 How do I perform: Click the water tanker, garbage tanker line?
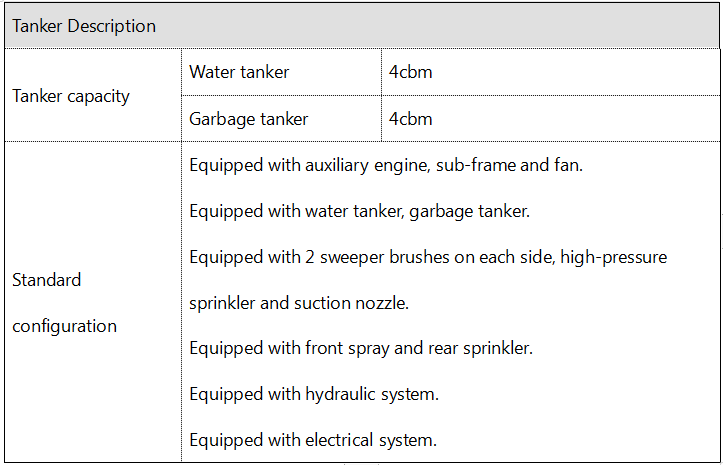(360, 211)
